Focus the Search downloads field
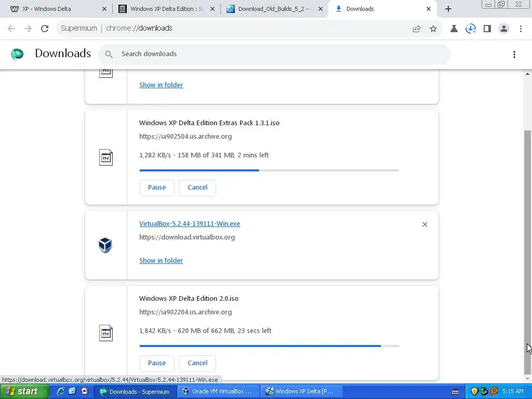532x399 pixels. pyautogui.click(x=274, y=54)
